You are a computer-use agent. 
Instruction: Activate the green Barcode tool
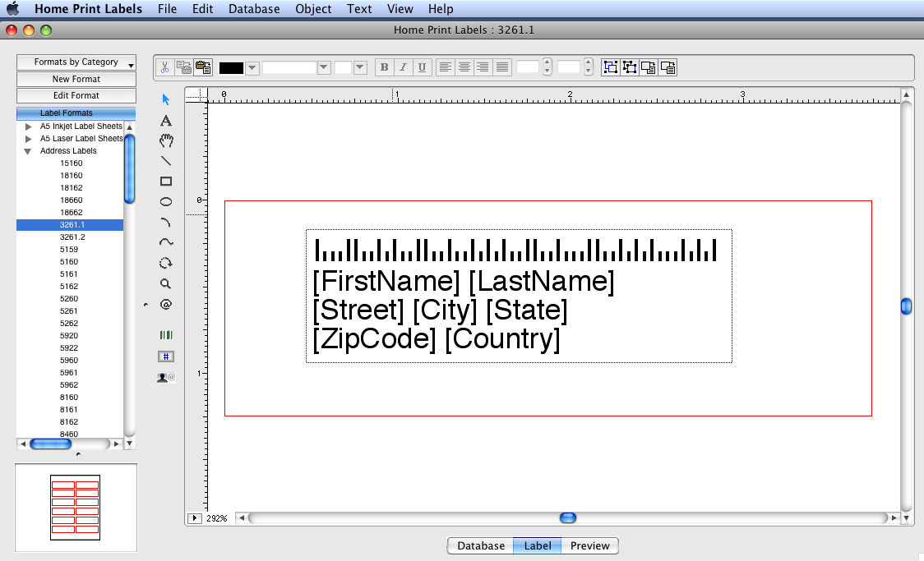[166, 335]
